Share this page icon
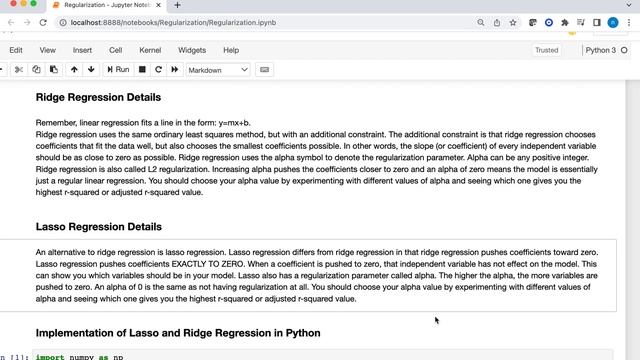This screenshot has width=640, height=360. point(497,22)
